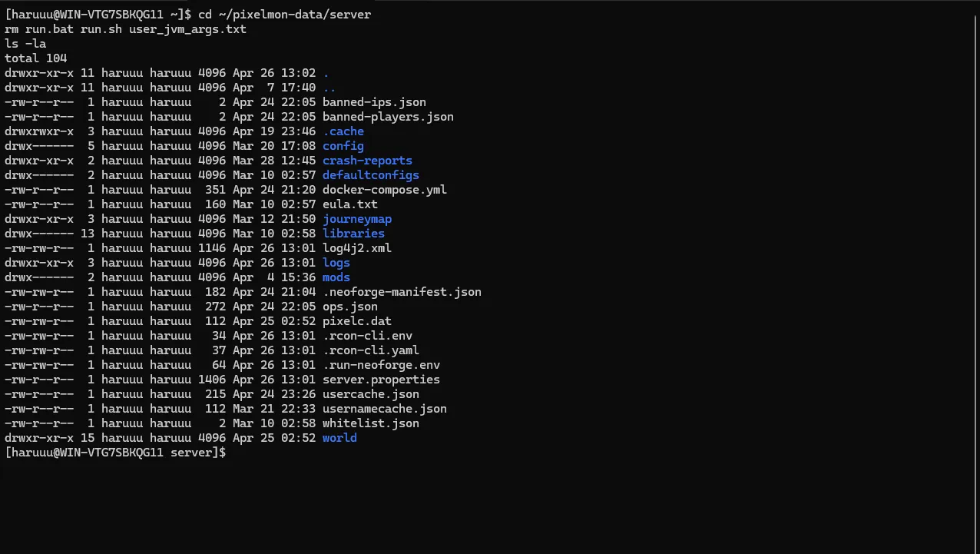Click the config directory entry
The width and height of the screenshot is (980, 554).
[x=343, y=146]
